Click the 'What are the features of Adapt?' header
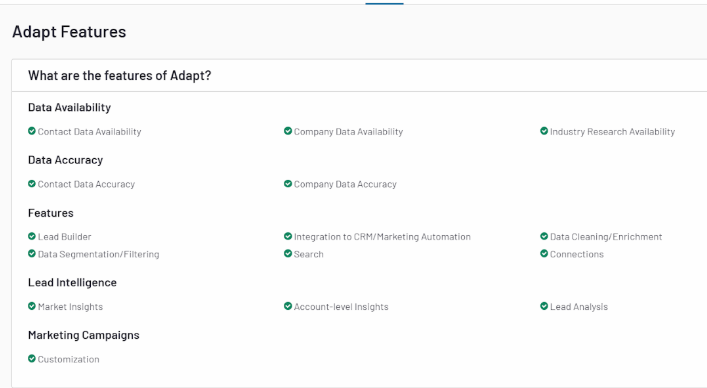The image size is (707, 388). [x=119, y=76]
